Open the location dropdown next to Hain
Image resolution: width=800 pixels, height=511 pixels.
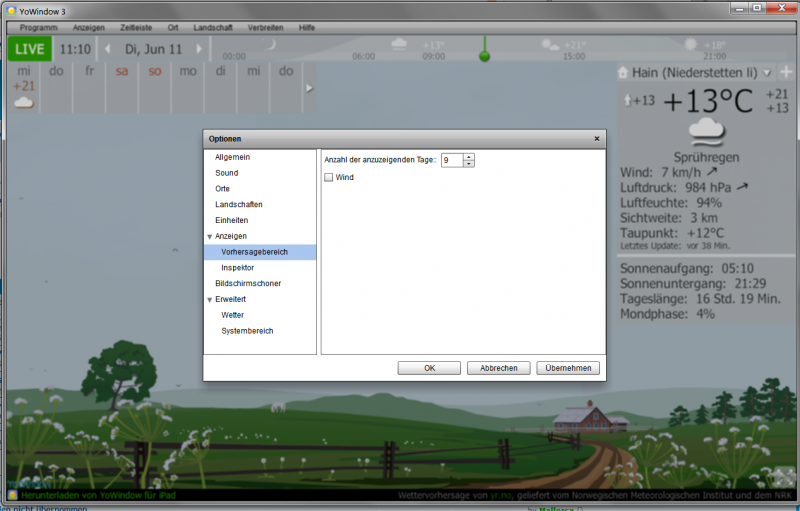coord(767,72)
